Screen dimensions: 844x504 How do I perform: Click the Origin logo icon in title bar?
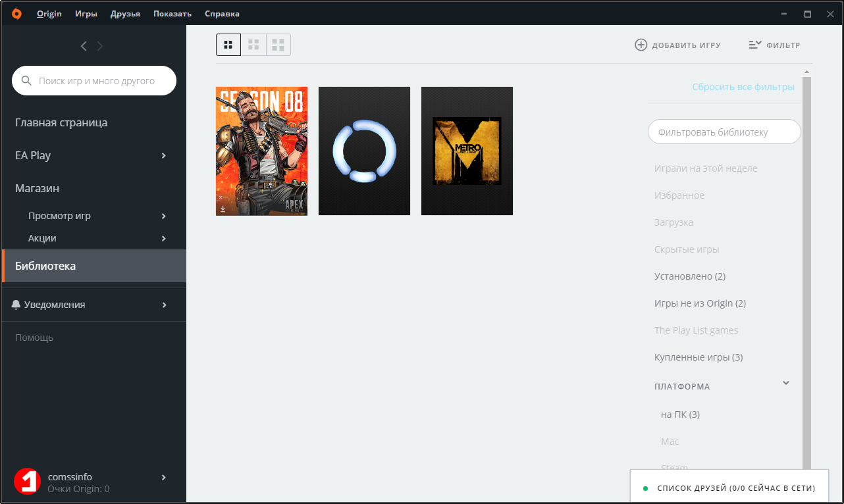pos(16,13)
